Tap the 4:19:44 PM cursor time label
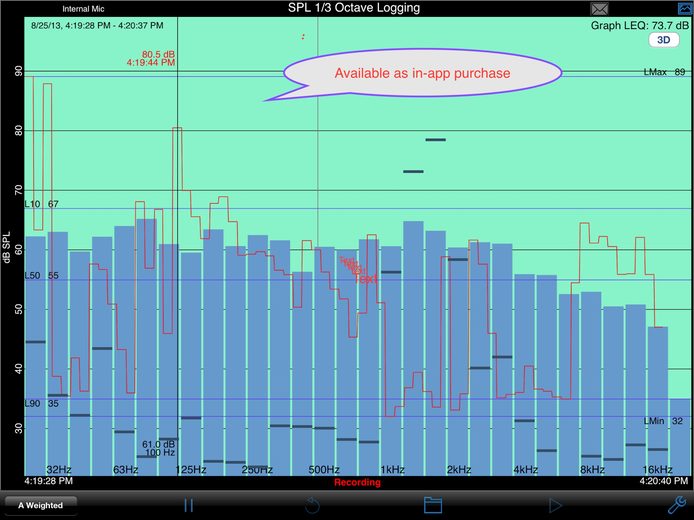This screenshot has height=520, width=694. pyautogui.click(x=151, y=63)
